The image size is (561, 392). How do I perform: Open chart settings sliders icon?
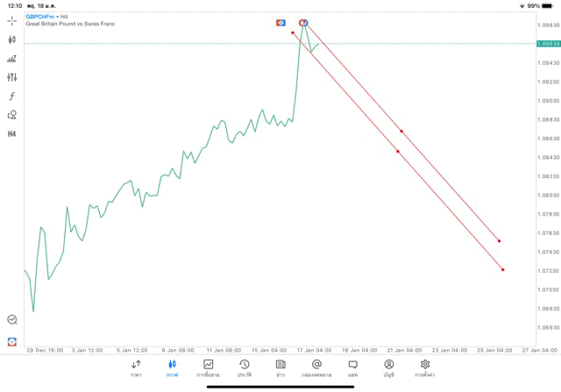click(12, 77)
